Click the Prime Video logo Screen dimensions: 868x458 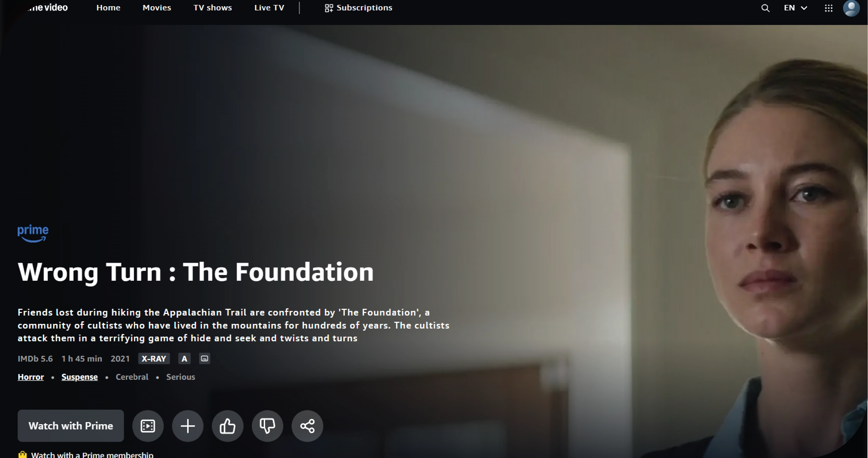tap(47, 8)
